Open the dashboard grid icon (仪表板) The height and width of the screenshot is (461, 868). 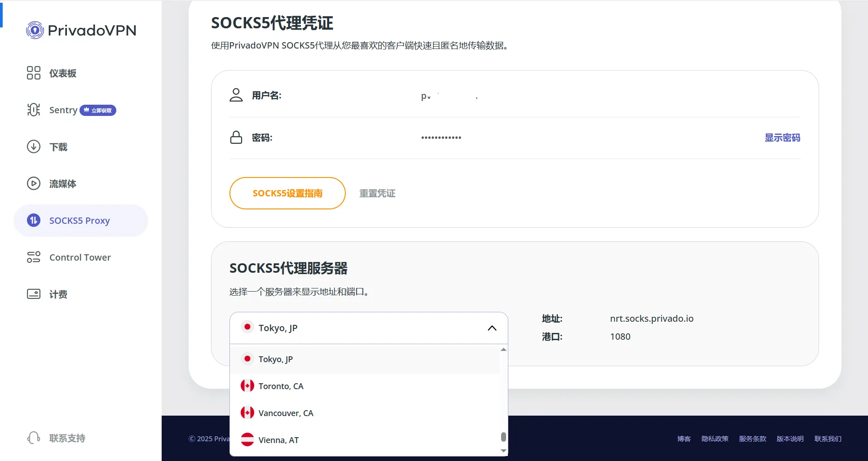click(x=34, y=73)
